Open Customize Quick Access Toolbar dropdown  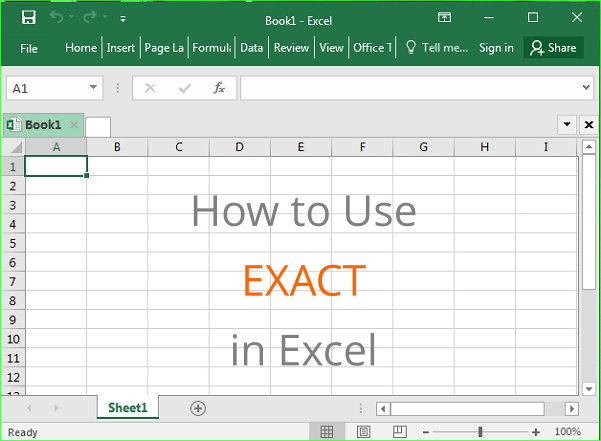point(123,18)
